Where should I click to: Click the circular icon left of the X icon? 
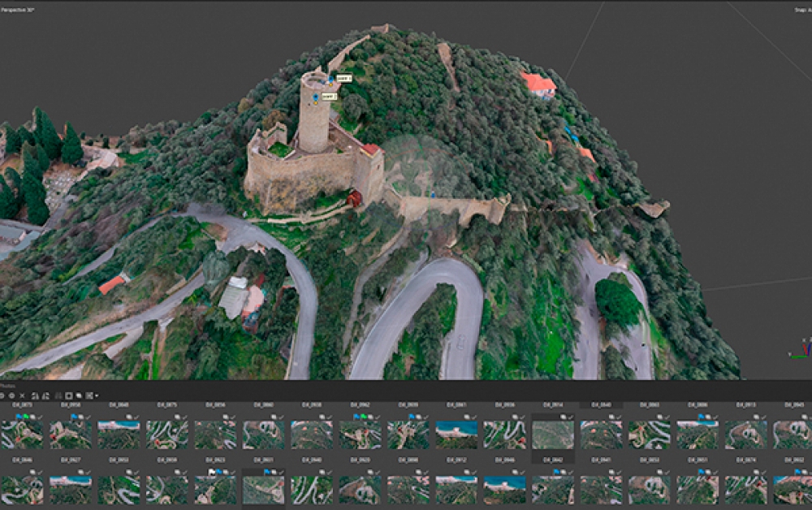(11, 395)
